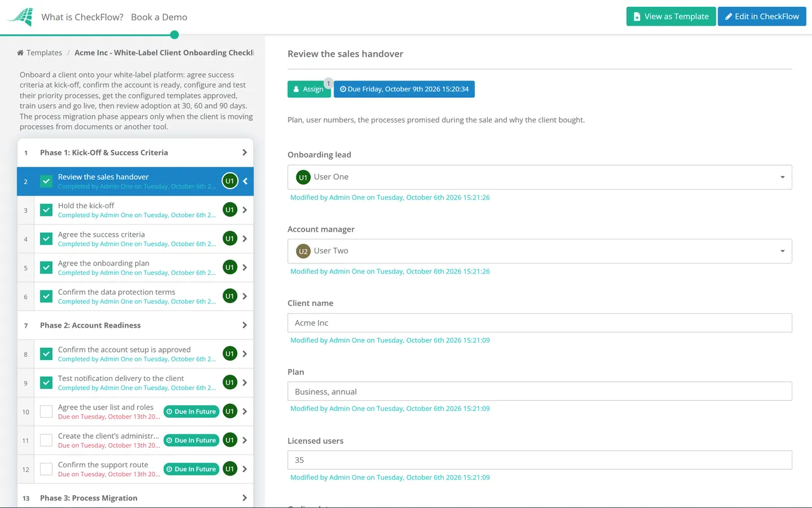Viewport: 812px width, 508px height.
Task: Uncheck Confirm the data protection terms checkbox
Action: (x=46, y=296)
